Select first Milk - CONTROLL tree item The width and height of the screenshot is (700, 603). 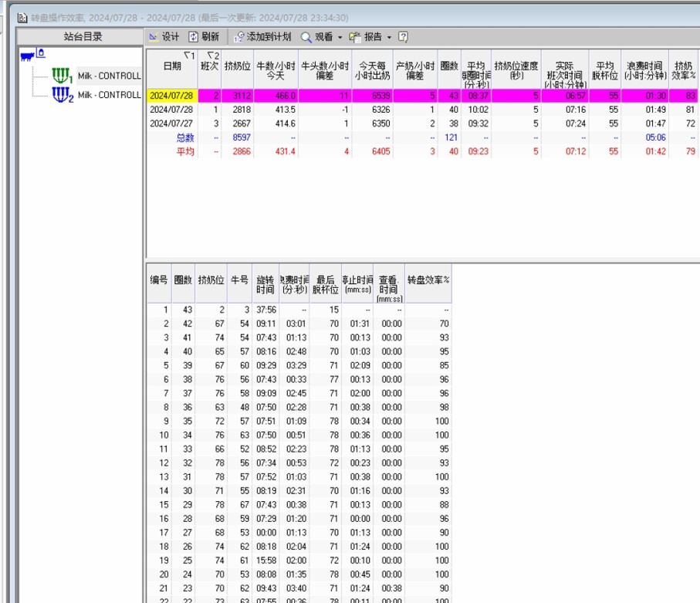109,76
